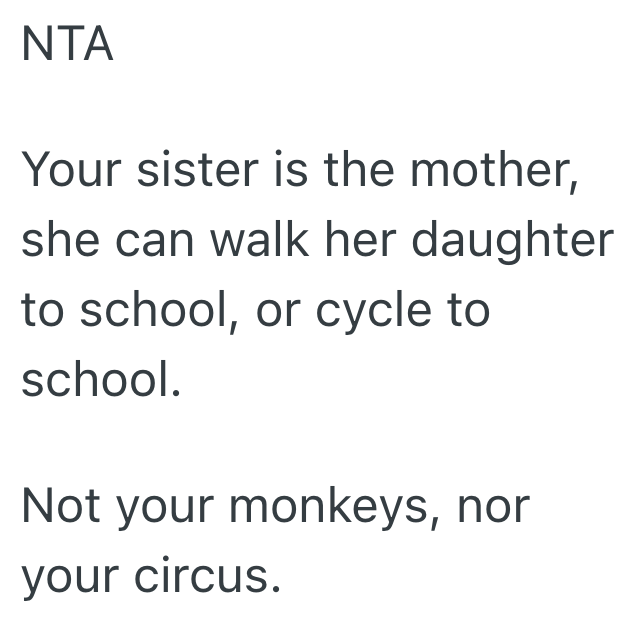Click "school." standing alone on its line
Viewport: 642px width, 622px height.
(101, 380)
